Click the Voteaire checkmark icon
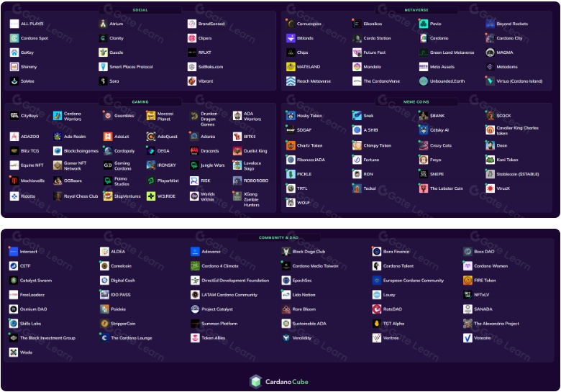Image resolution: width=561 pixels, height=392 pixels. tap(467, 337)
